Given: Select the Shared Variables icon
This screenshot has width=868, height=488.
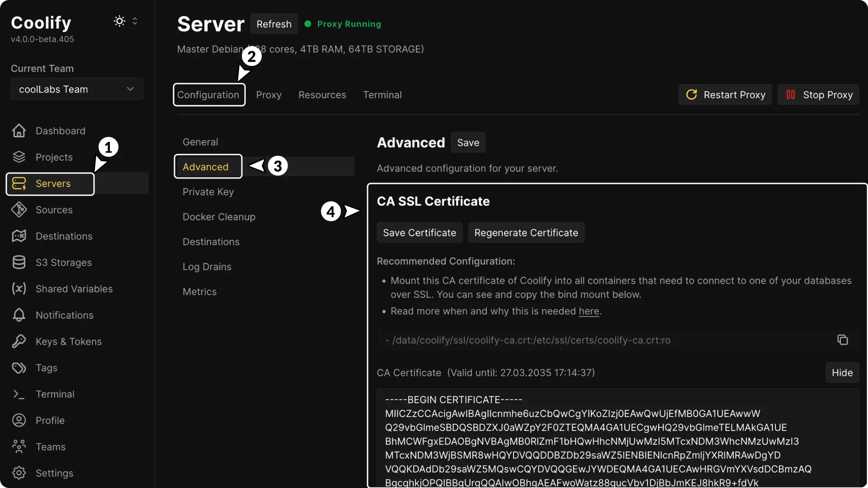Looking at the screenshot, I should pyautogui.click(x=19, y=289).
